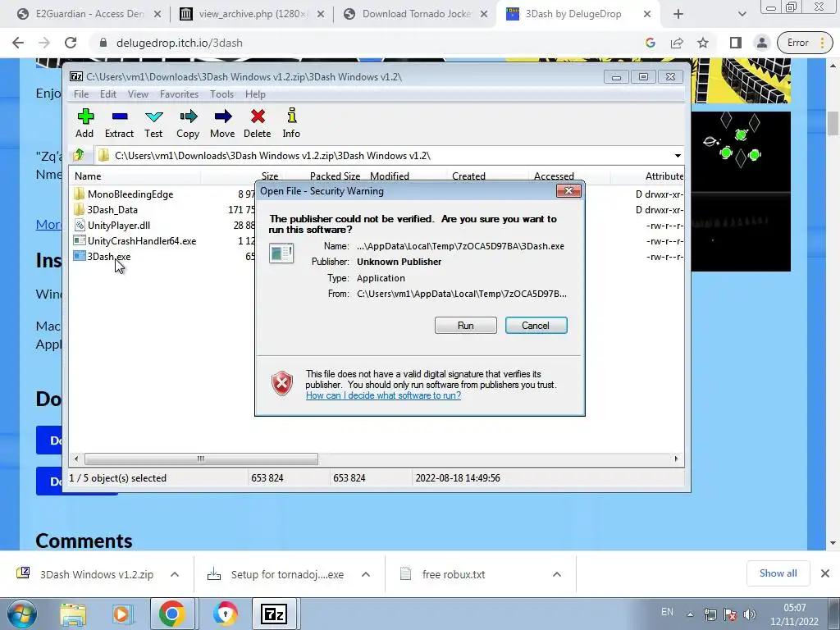Click the Chrome taskbar icon

171,614
